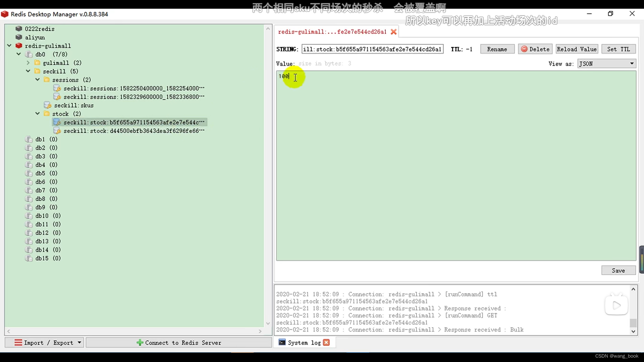Connect to Redis Server
Viewport: 644px width, 362px height.
(179, 343)
